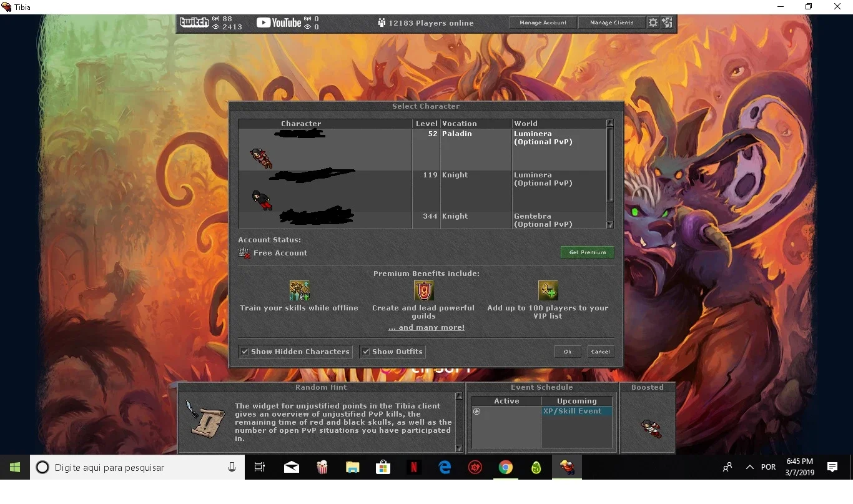Open the YouTube streams logo
Viewport: 853px width, 504px height.
(x=279, y=22)
